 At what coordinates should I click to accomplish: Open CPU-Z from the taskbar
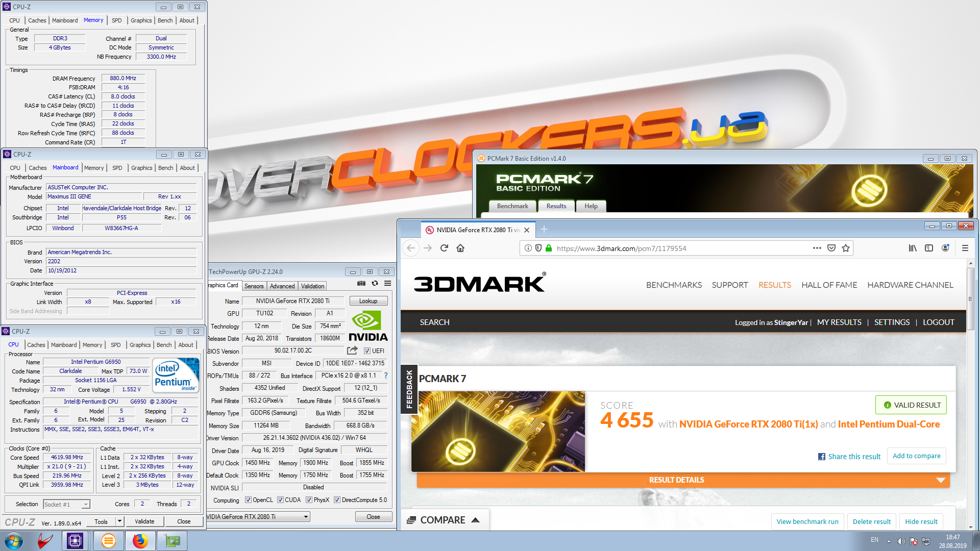[x=75, y=541]
